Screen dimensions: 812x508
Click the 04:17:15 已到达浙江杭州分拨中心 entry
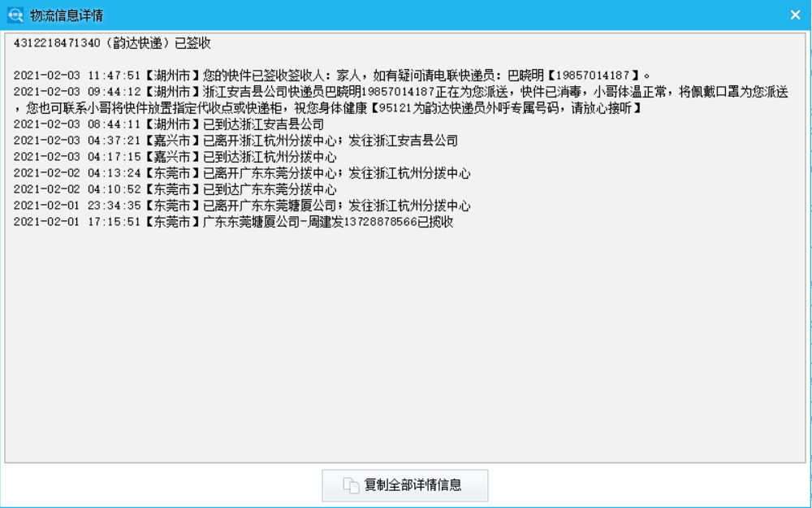(x=175, y=157)
